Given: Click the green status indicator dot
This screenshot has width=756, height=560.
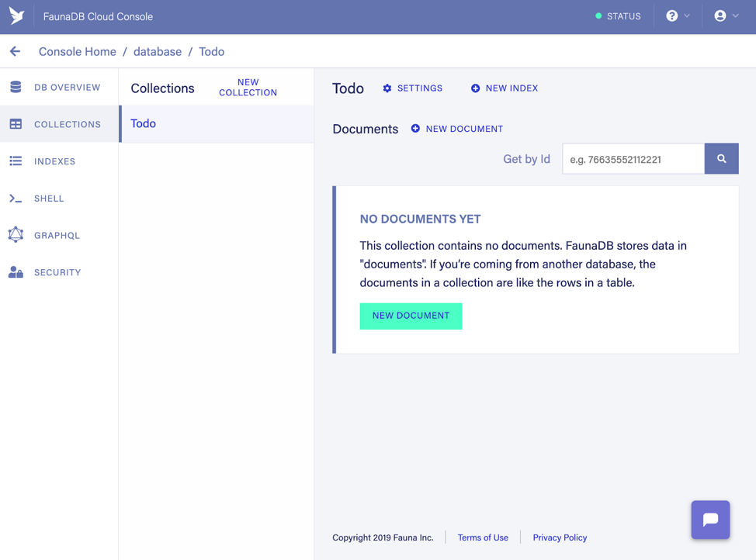Looking at the screenshot, I should pos(598,16).
